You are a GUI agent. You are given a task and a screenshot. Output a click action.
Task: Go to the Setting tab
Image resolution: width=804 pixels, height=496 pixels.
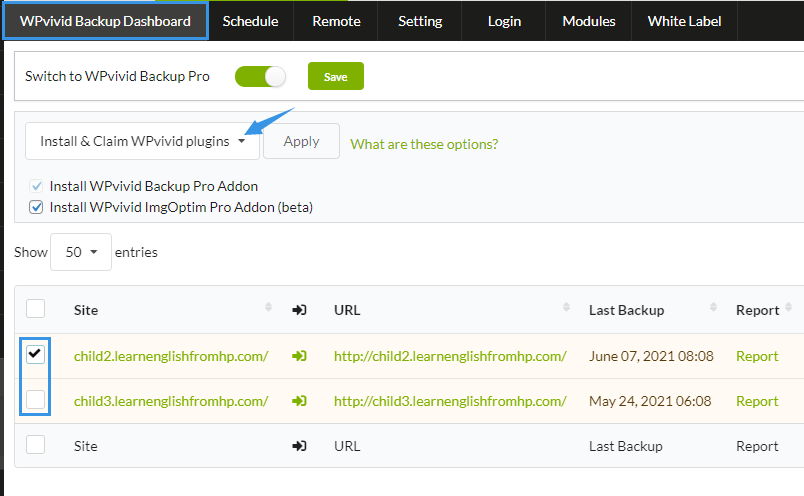point(420,21)
